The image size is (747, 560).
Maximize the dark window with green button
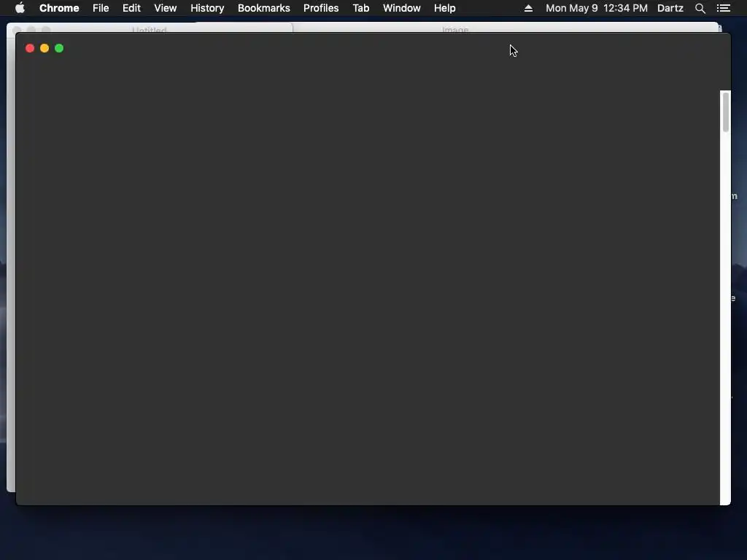point(59,48)
